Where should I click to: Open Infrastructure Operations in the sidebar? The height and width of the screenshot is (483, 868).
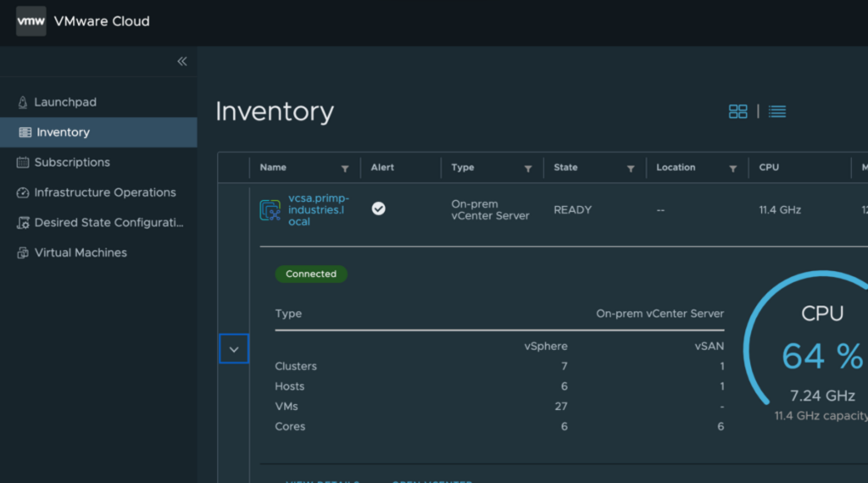(98, 192)
